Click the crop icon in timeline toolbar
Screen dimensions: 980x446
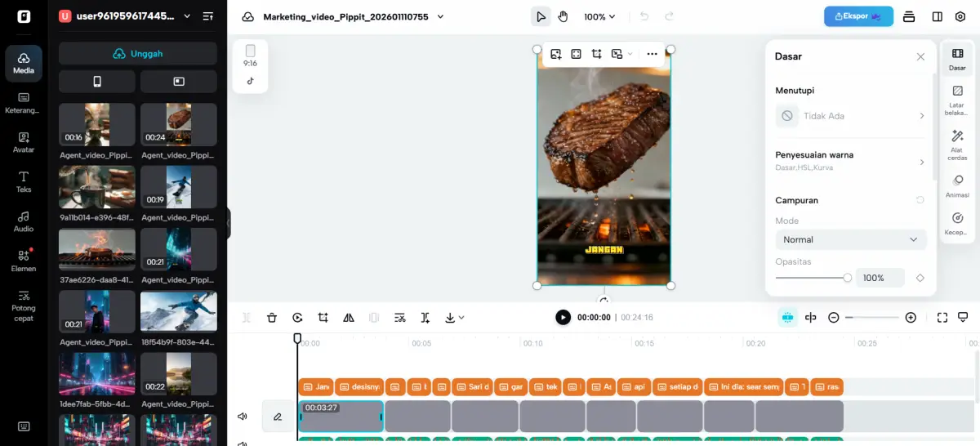(323, 318)
